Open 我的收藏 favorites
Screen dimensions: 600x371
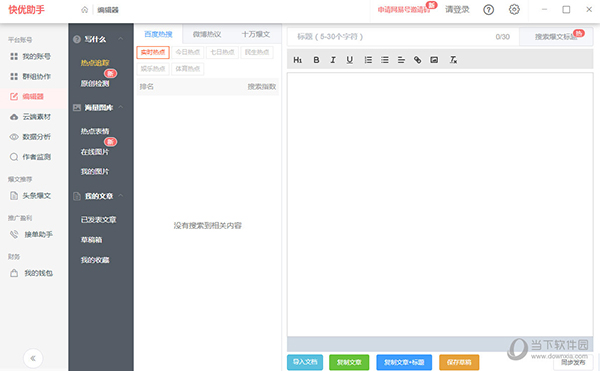[95, 260]
